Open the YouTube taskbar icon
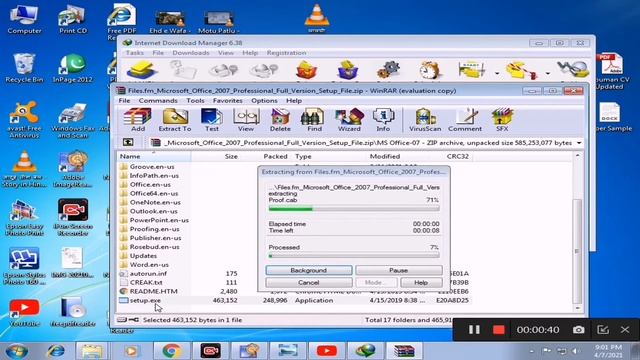This screenshot has height=360, width=640. (327, 351)
